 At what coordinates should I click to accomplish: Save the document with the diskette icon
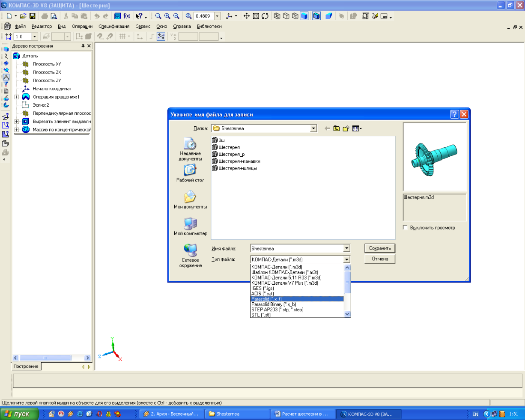click(x=32, y=16)
